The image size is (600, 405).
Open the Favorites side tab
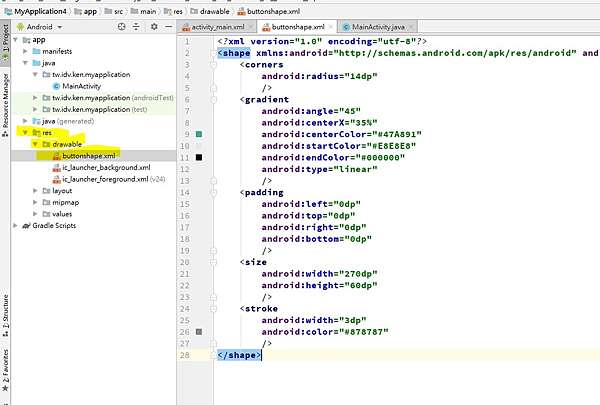(x=5, y=371)
